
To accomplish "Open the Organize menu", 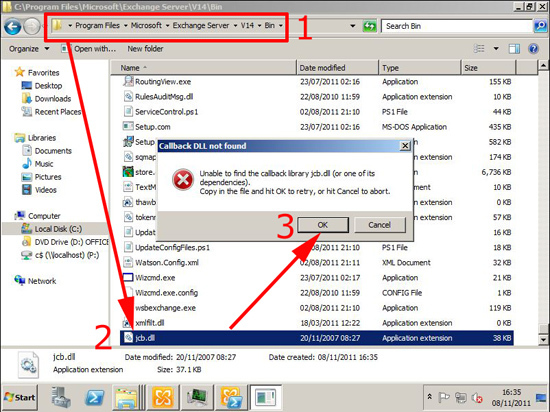I will [x=29, y=49].
